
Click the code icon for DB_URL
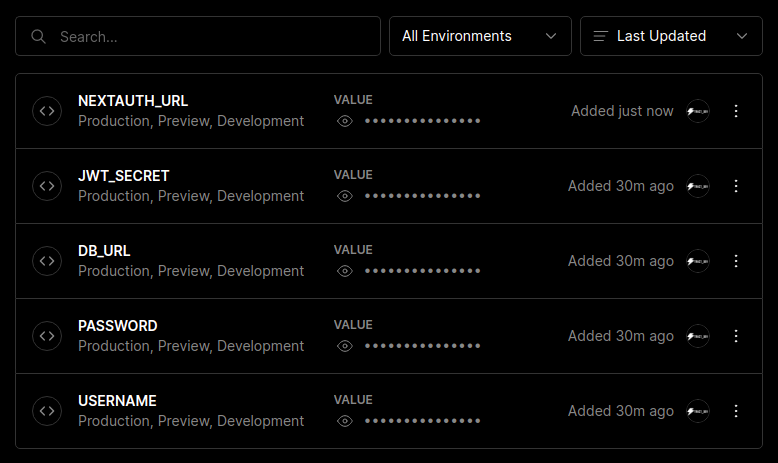tap(47, 261)
